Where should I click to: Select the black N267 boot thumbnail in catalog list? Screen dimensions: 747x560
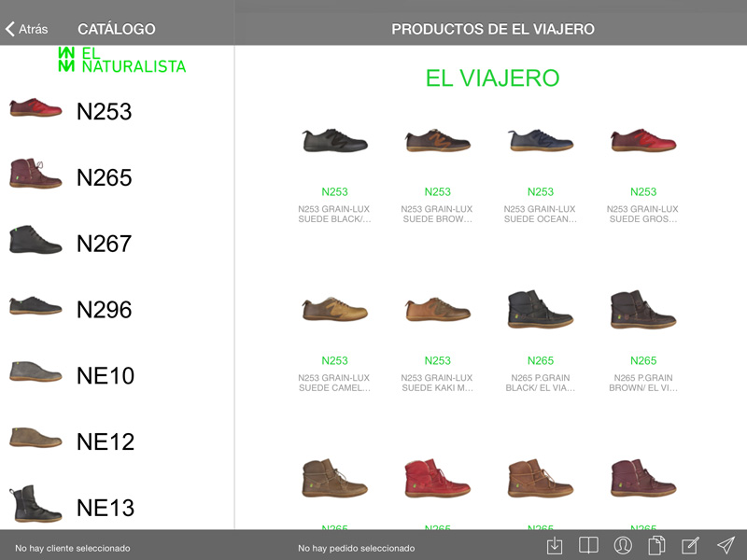pos(35,240)
